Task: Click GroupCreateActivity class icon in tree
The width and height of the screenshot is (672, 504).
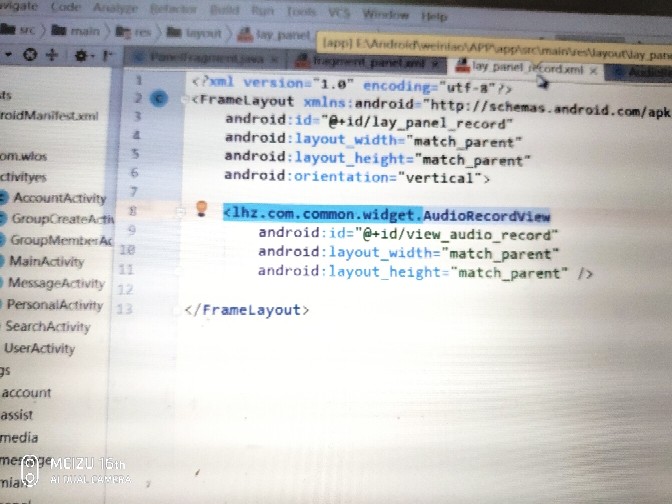Action: tap(3, 219)
